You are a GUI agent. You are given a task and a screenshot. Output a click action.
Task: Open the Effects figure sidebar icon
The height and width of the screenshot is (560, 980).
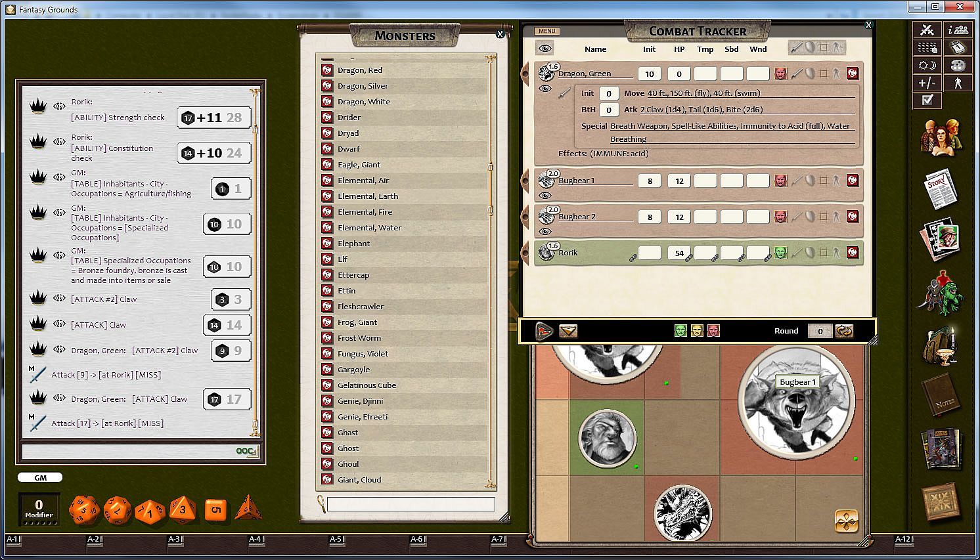click(x=958, y=83)
